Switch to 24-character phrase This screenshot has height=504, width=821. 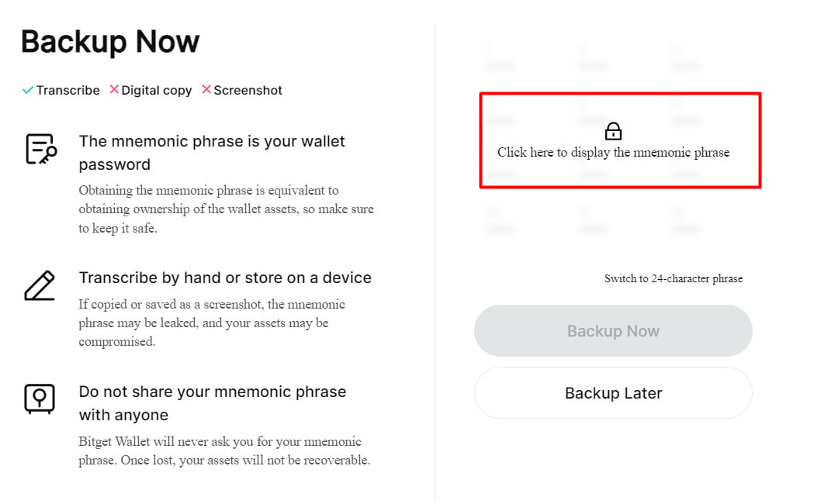[x=674, y=278]
